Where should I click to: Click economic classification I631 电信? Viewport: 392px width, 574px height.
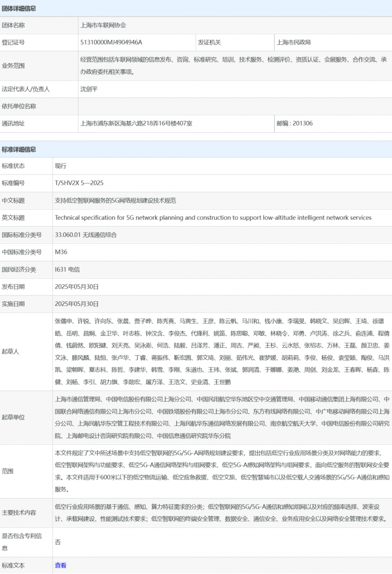[x=67, y=270]
